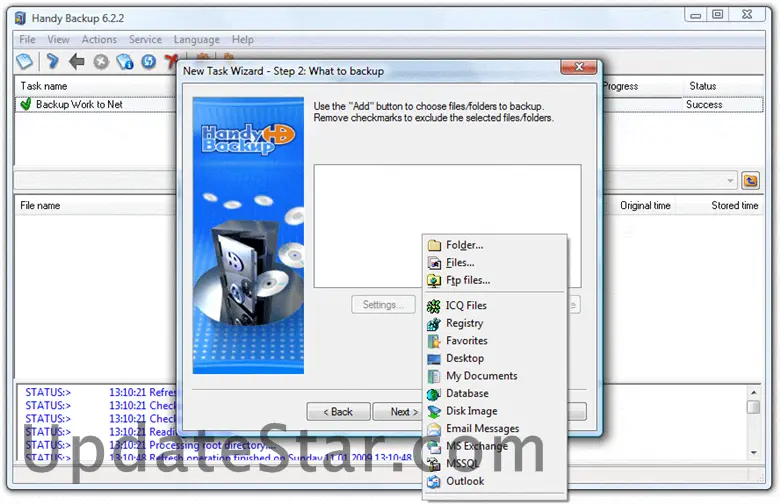Click the Desktop monitor icon in popup menu
This screenshot has width=780, height=504.
tap(434, 358)
